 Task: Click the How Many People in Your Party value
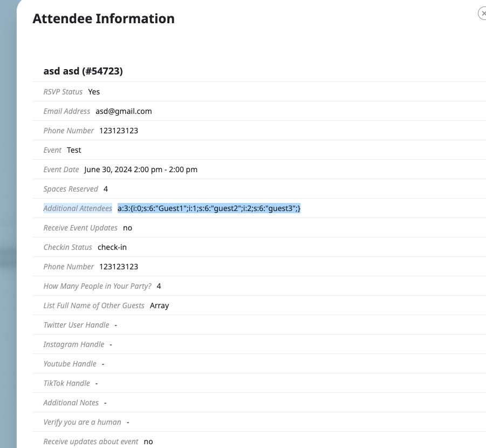click(x=159, y=286)
